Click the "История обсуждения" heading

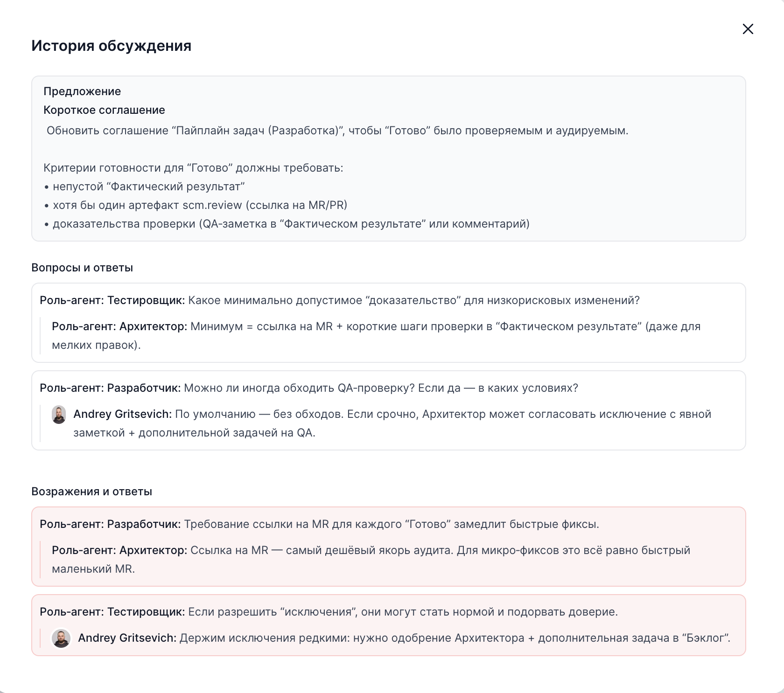111,46
